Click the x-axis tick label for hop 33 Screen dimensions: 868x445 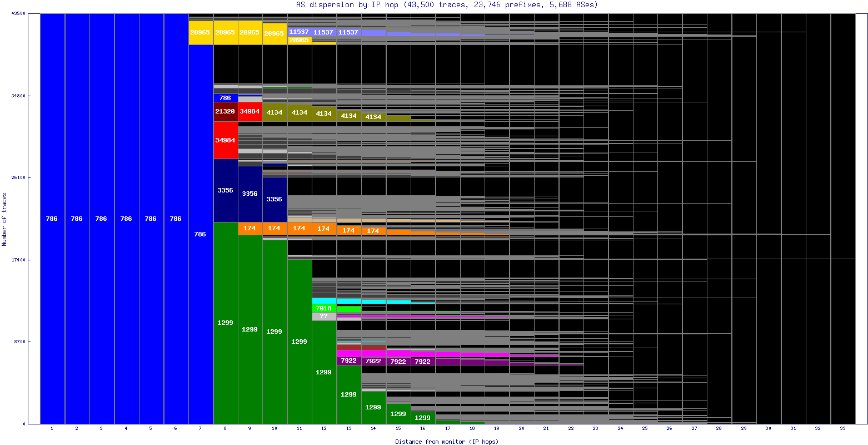(x=842, y=429)
